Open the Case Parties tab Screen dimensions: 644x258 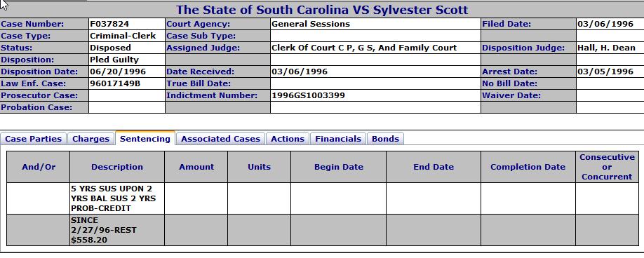tap(33, 139)
